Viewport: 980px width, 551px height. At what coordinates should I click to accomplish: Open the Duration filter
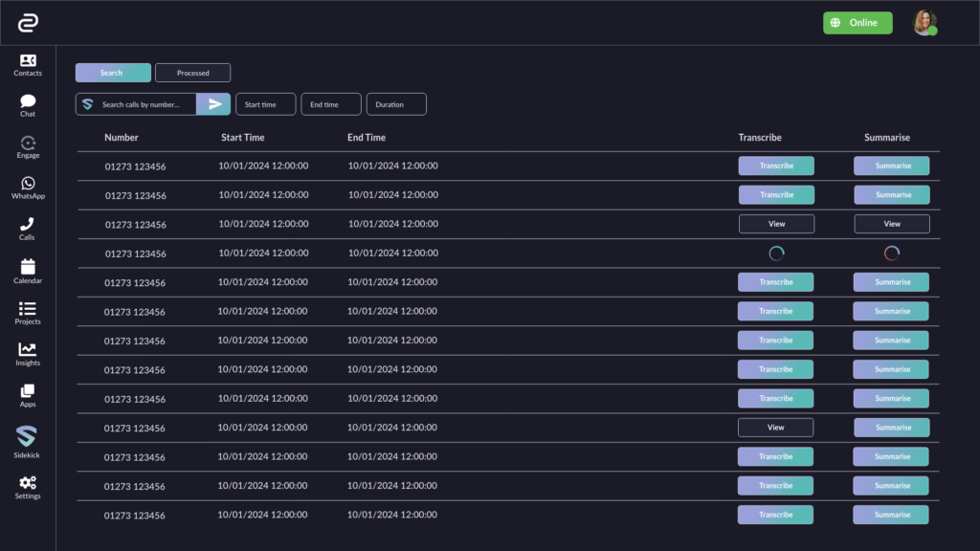coord(396,104)
